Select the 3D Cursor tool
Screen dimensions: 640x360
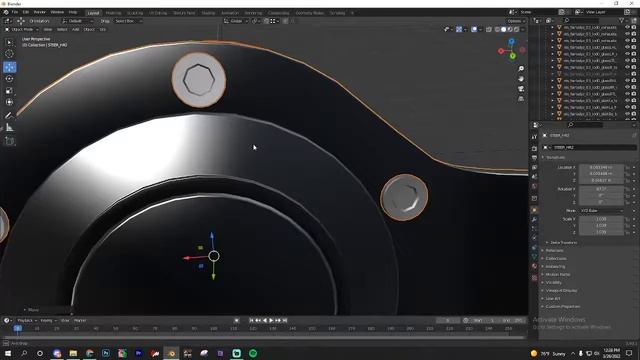(9, 53)
